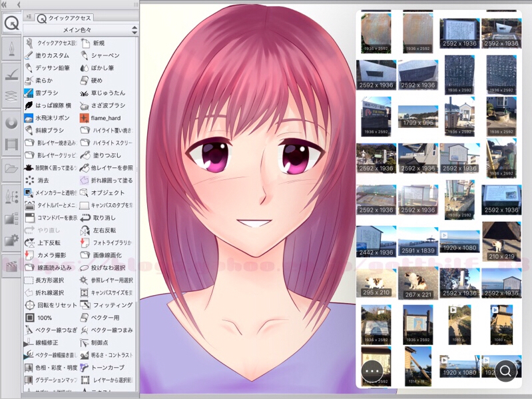Select the 1799 x 995 photo thumbnail

click(418, 117)
